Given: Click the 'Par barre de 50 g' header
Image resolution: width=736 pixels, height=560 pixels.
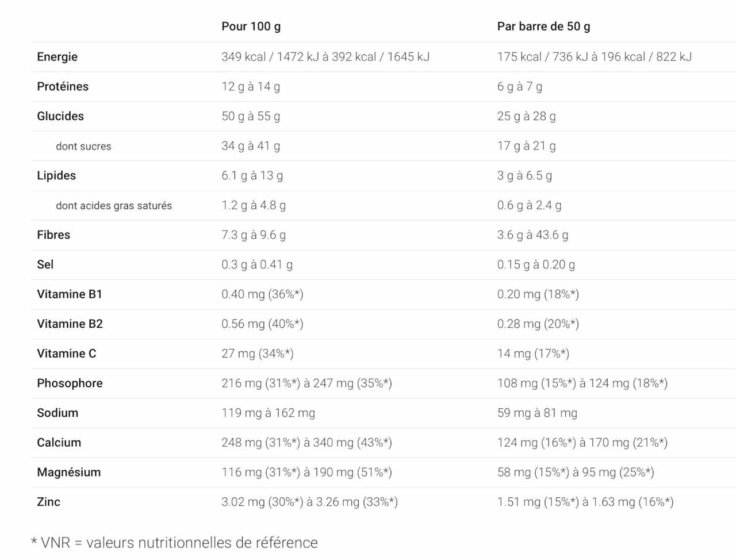Looking at the screenshot, I should (543, 26).
